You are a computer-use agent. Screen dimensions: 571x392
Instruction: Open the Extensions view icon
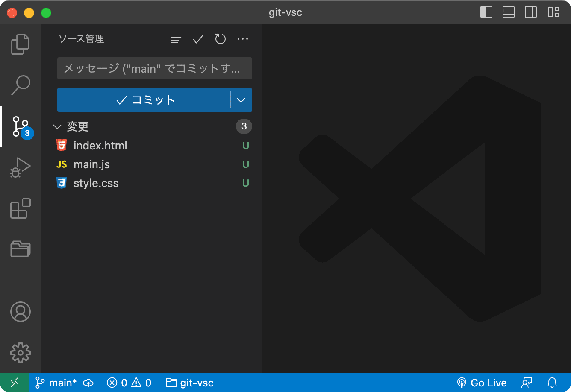[x=20, y=208]
